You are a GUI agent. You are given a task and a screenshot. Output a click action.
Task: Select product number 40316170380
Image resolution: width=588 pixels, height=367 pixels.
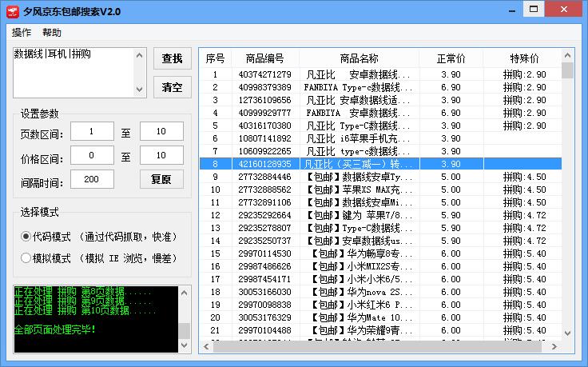(264, 126)
